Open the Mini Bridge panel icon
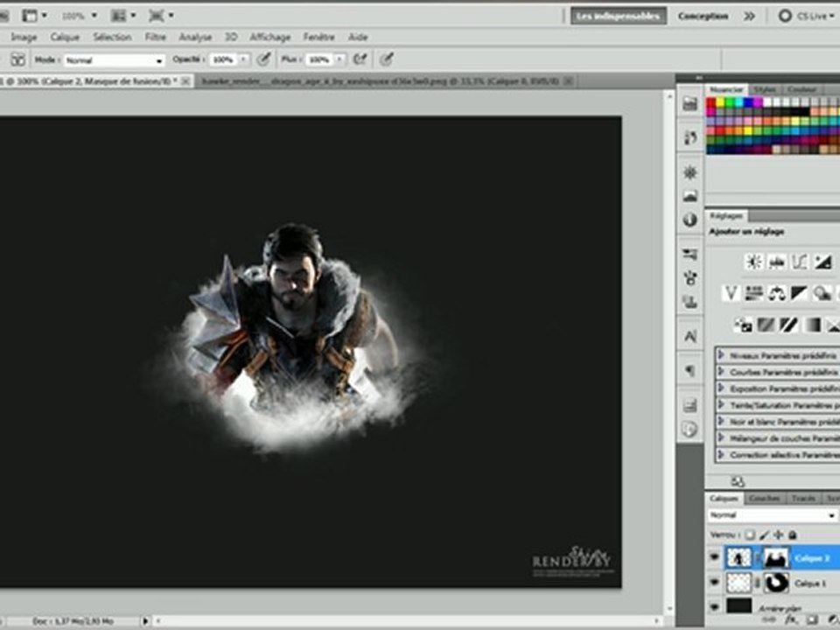840x630 pixels. (x=690, y=103)
